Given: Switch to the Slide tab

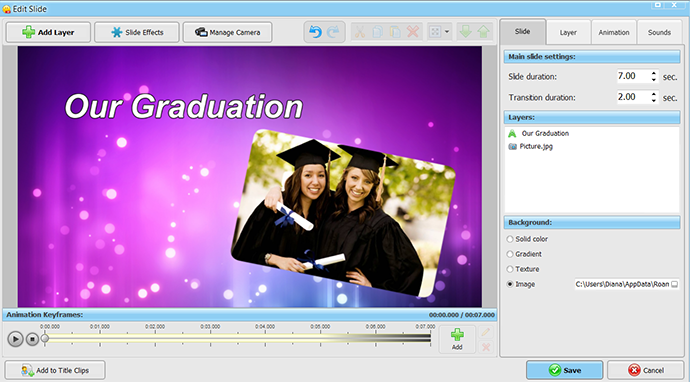Looking at the screenshot, I should pos(523,31).
